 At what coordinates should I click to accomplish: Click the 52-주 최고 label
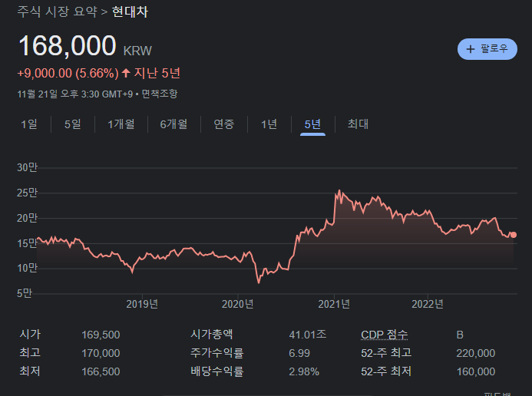pyautogui.click(x=386, y=353)
